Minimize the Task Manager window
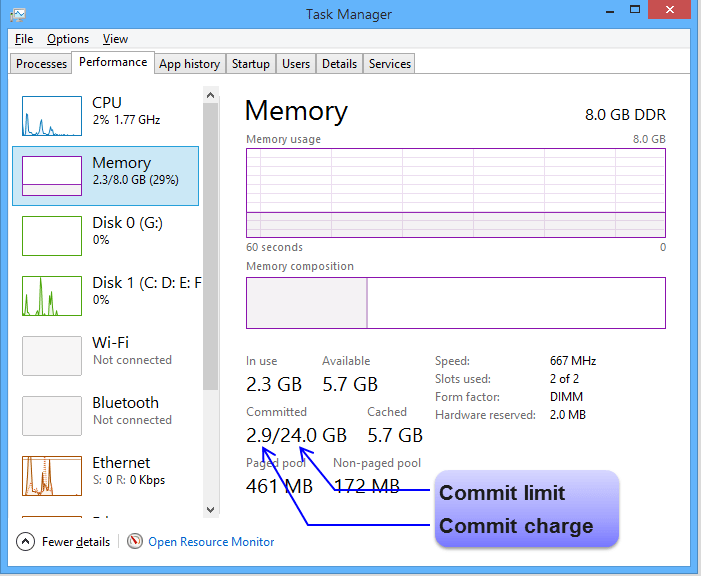The image size is (701, 576). [610, 10]
